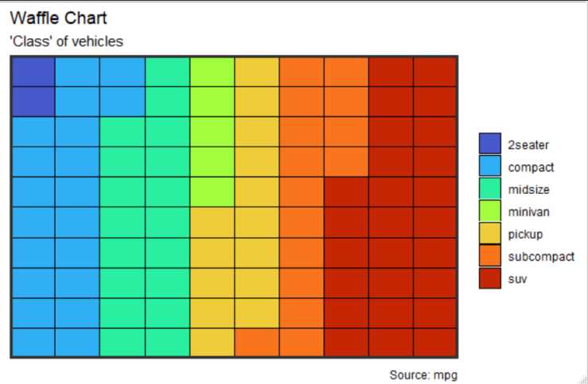Viewport: 588px width, 384px height.
Task: Select the 'Waffle Chart' title text
Action: (59, 18)
